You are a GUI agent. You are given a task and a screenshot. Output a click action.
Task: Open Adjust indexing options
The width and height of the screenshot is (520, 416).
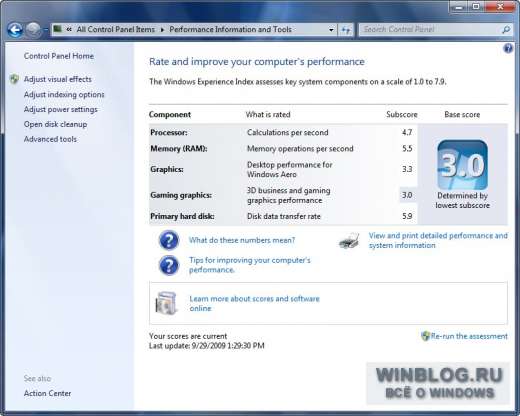(x=64, y=95)
